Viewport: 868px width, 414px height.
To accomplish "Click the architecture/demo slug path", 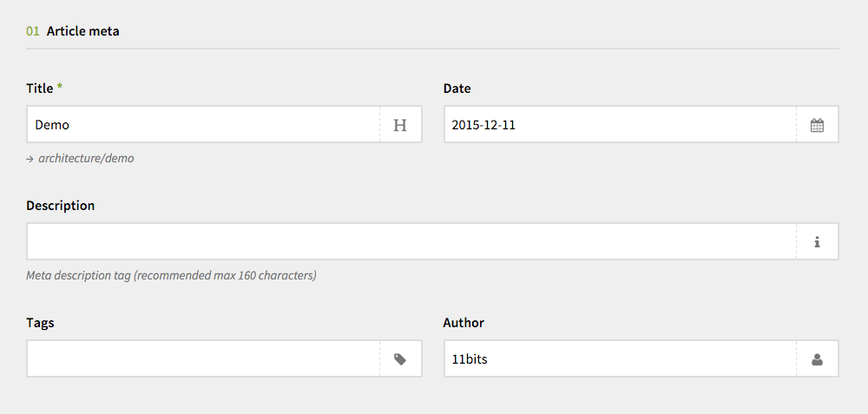I will pyautogui.click(x=86, y=158).
